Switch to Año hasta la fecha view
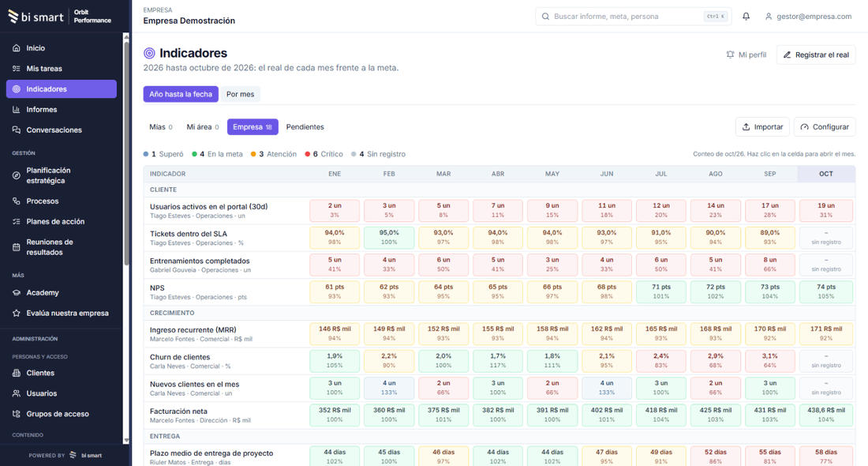 click(181, 94)
